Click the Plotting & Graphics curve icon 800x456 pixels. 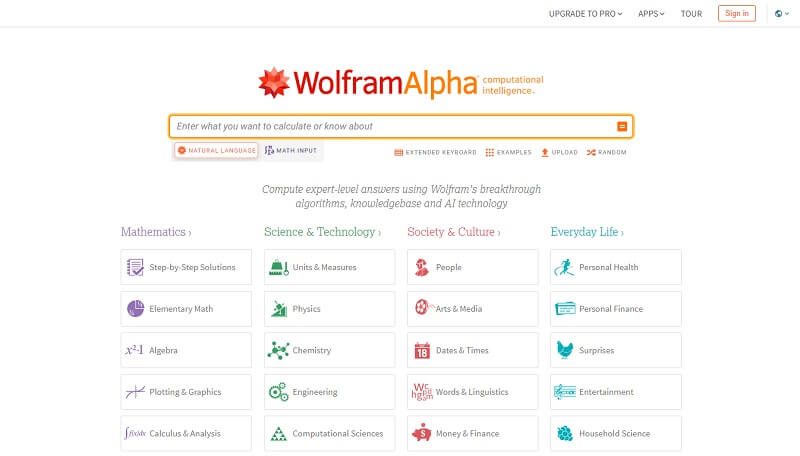pos(135,392)
